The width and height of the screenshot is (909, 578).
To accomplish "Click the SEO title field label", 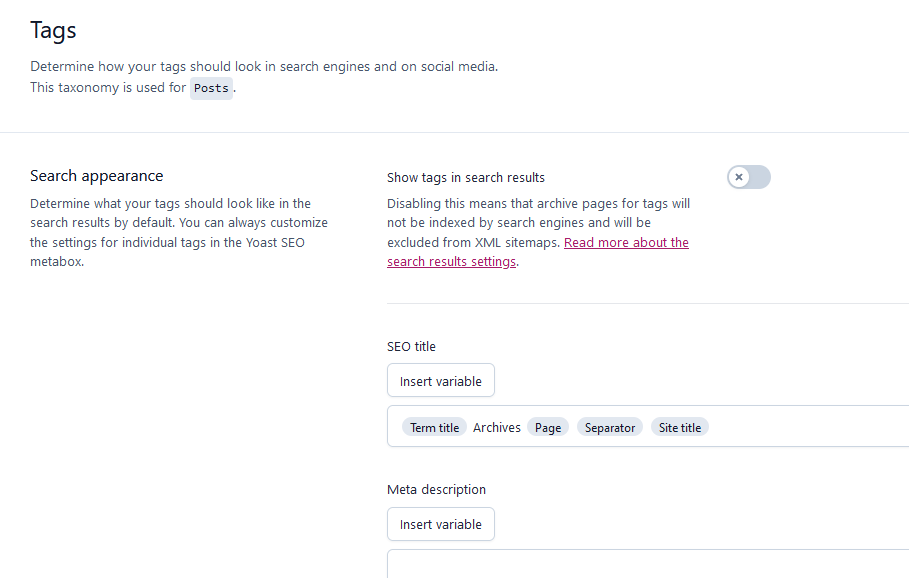I will [x=411, y=346].
